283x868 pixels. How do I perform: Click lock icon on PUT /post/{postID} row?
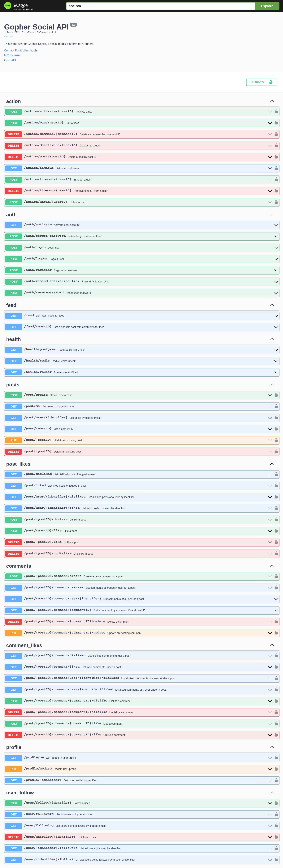[276, 440]
